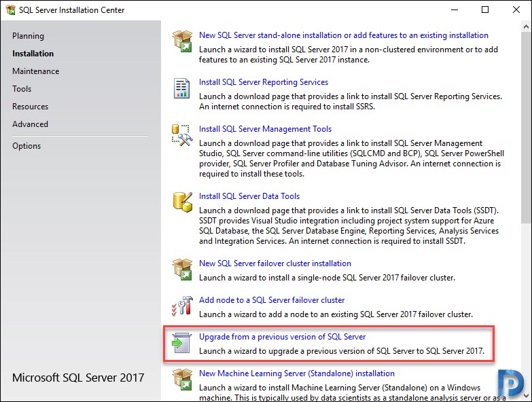The width and height of the screenshot is (532, 402).
Task: Click the Reporting Services document icon
Action: 182,88
